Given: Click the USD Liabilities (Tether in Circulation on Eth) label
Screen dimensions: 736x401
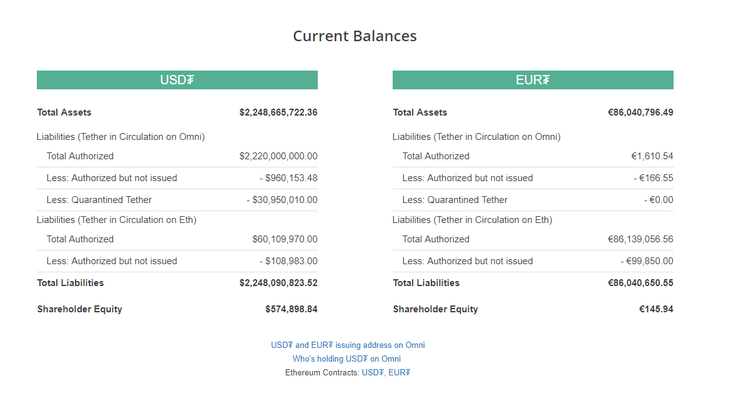Looking at the screenshot, I should 116,220.
